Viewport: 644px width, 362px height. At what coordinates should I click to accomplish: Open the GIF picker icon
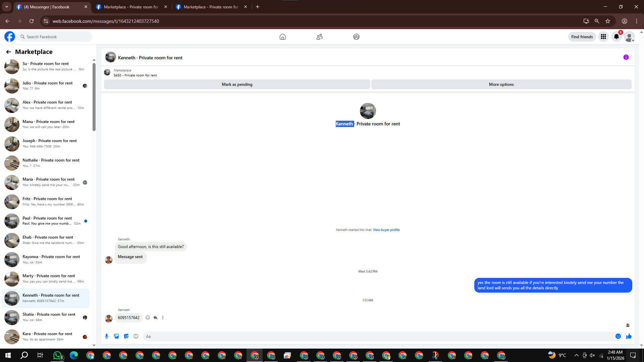click(136, 336)
